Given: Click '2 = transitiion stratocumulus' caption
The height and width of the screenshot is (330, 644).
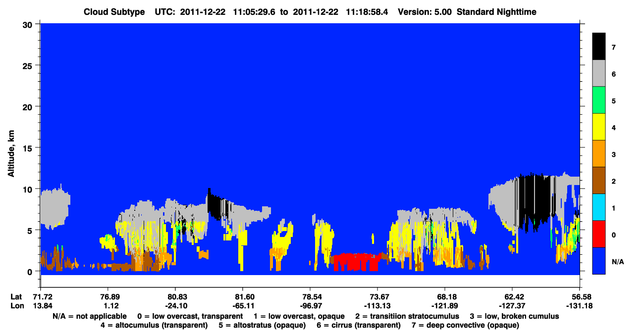Looking at the screenshot, I should tap(407, 316).
